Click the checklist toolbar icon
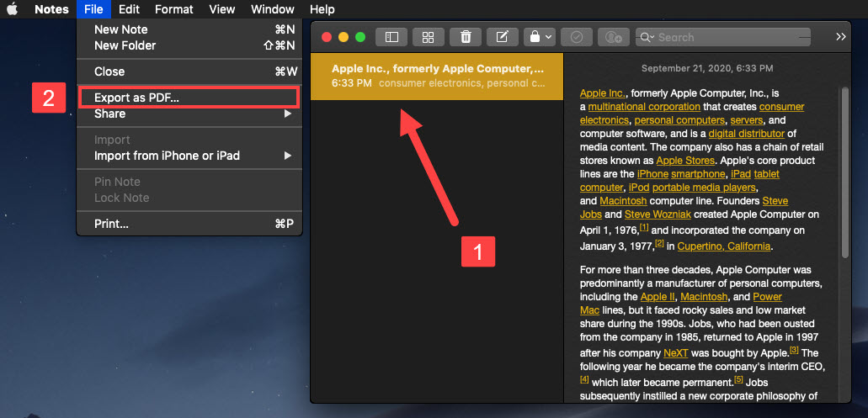 (x=576, y=37)
